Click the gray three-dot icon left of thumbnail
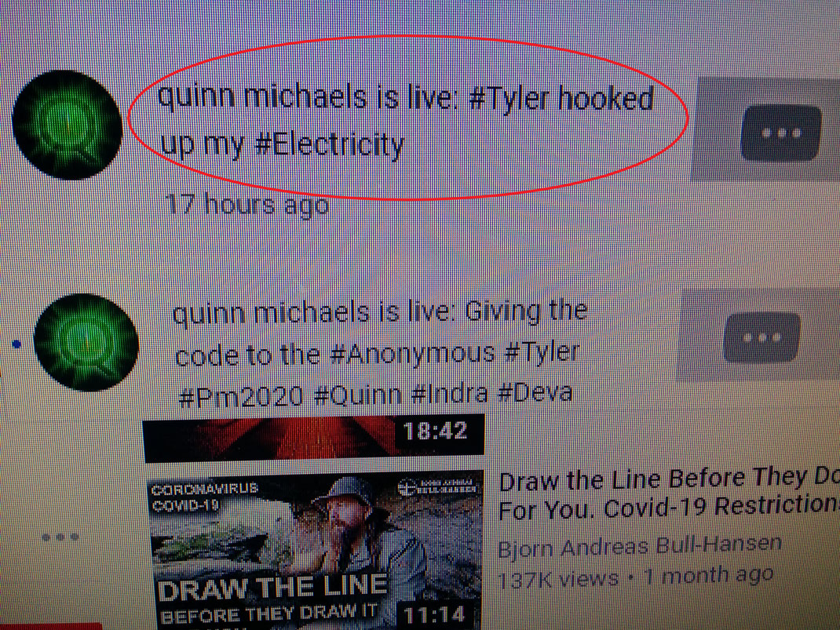The height and width of the screenshot is (630, 840). (x=60, y=537)
